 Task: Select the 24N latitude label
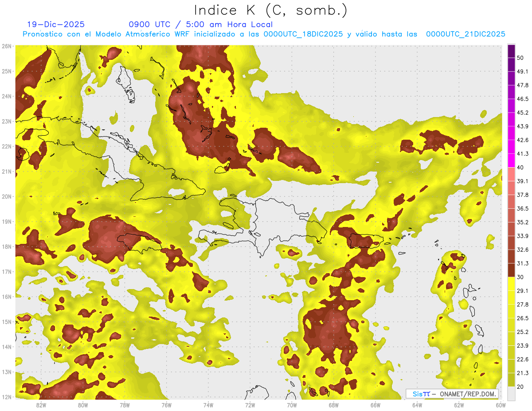click(x=7, y=96)
